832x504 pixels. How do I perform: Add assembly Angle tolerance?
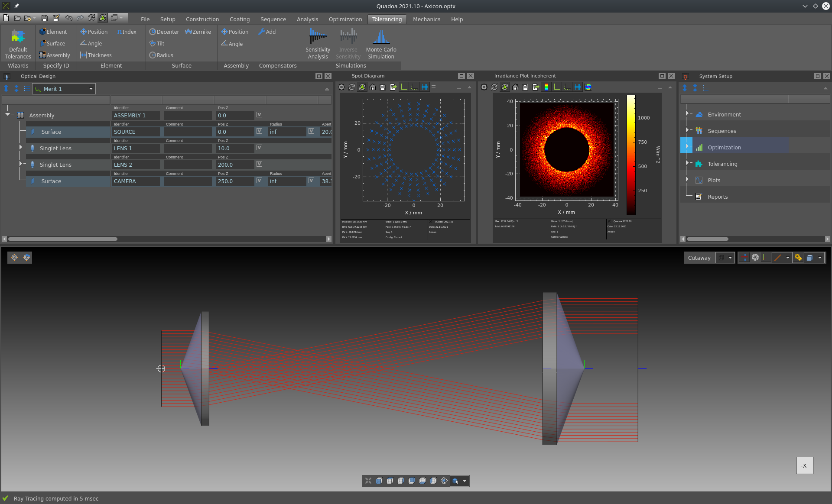pyautogui.click(x=232, y=44)
